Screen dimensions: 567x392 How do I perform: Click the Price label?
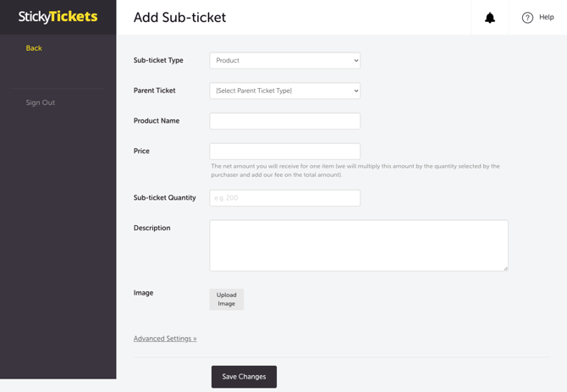[141, 152]
